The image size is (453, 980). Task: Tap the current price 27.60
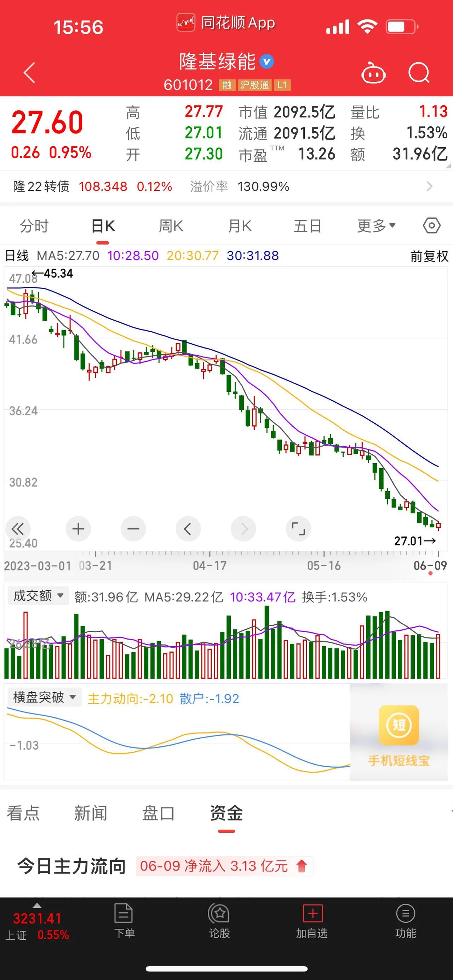point(47,122)
